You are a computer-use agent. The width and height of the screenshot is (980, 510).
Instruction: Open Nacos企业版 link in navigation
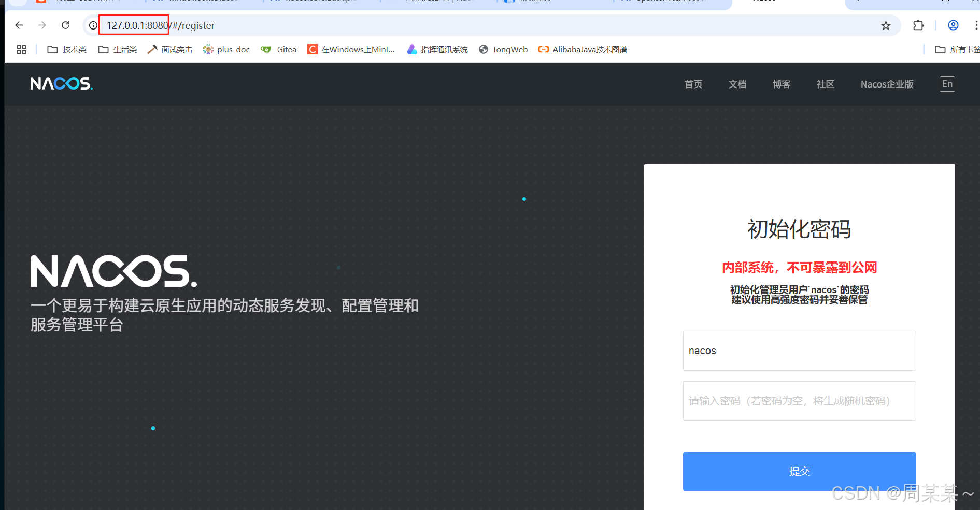pyautogui.click(x=887, y=84)
